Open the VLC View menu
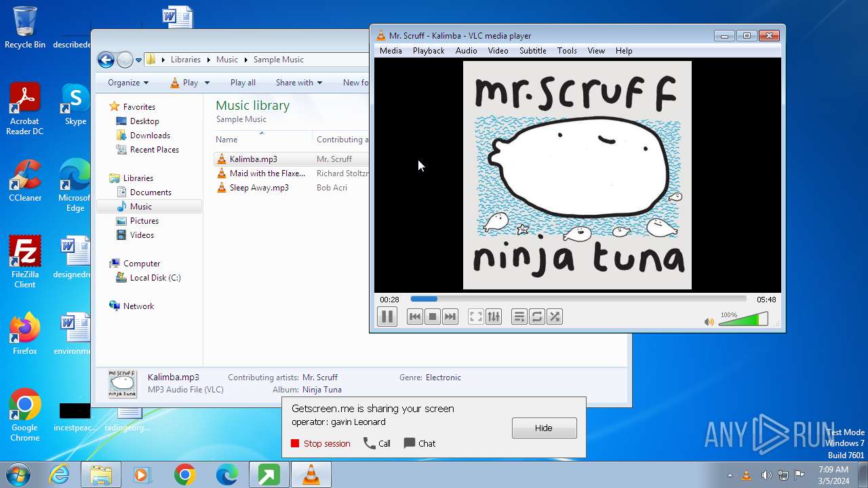The image size is (868, 488). click(596, 51)
